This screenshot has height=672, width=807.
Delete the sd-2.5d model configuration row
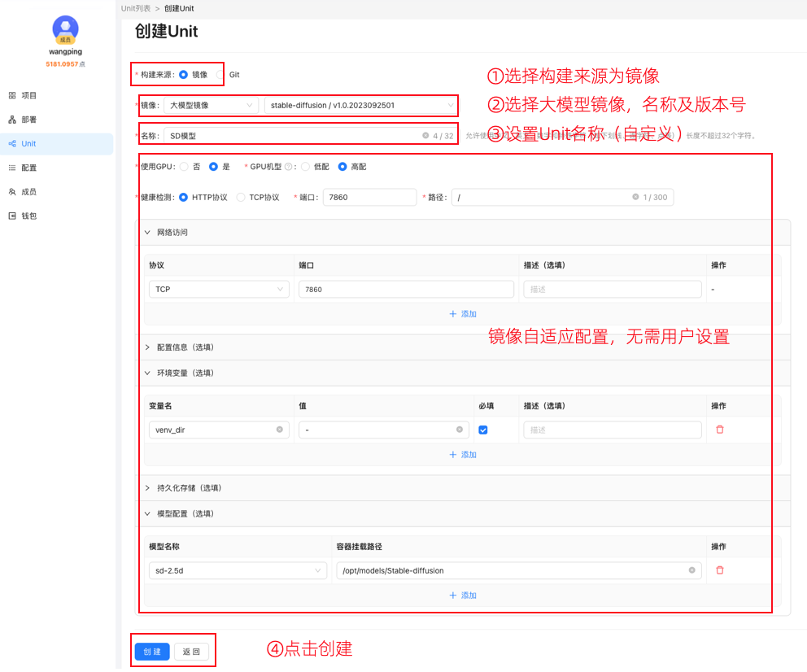point(719,569)
